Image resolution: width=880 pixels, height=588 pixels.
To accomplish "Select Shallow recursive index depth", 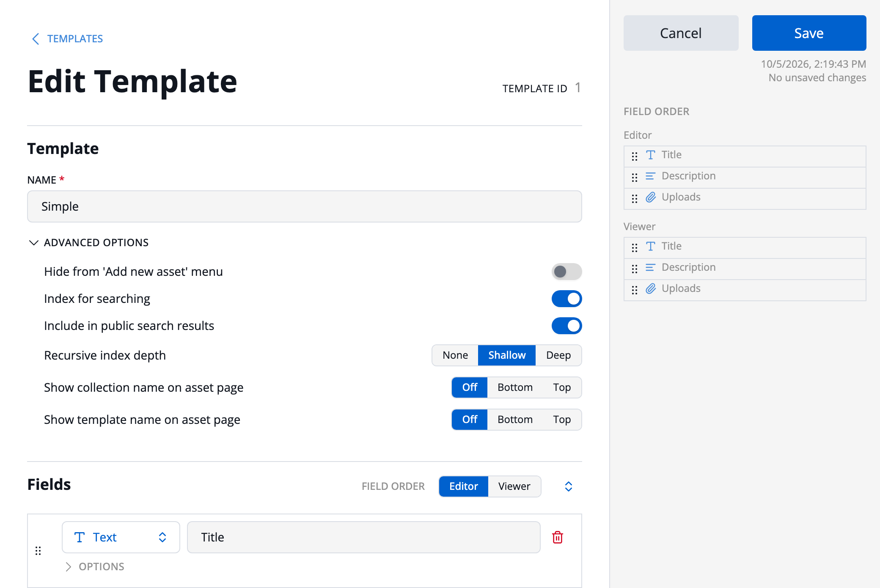I will (507, 355).
